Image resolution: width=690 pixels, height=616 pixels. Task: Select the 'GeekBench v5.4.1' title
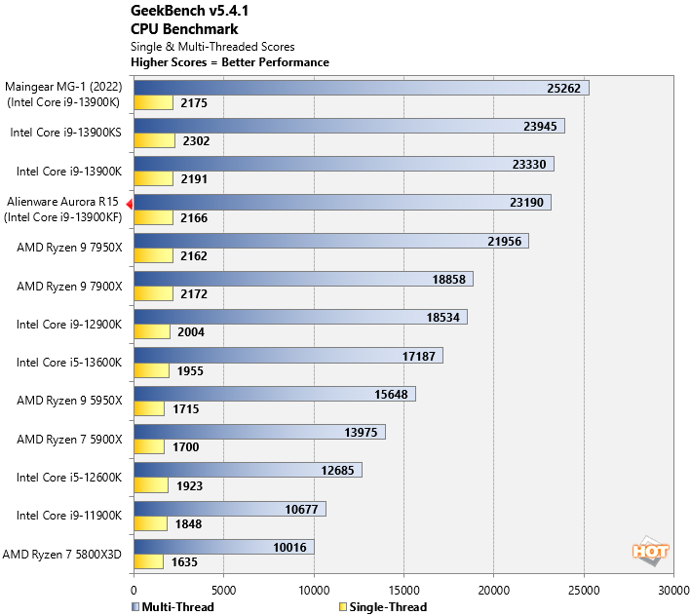(190, 11)
